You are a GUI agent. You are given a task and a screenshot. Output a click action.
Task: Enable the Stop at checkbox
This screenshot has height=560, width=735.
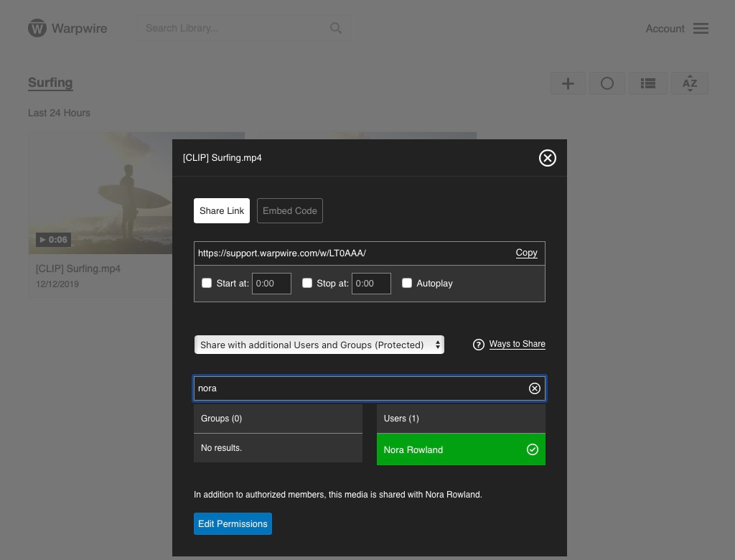307,284
